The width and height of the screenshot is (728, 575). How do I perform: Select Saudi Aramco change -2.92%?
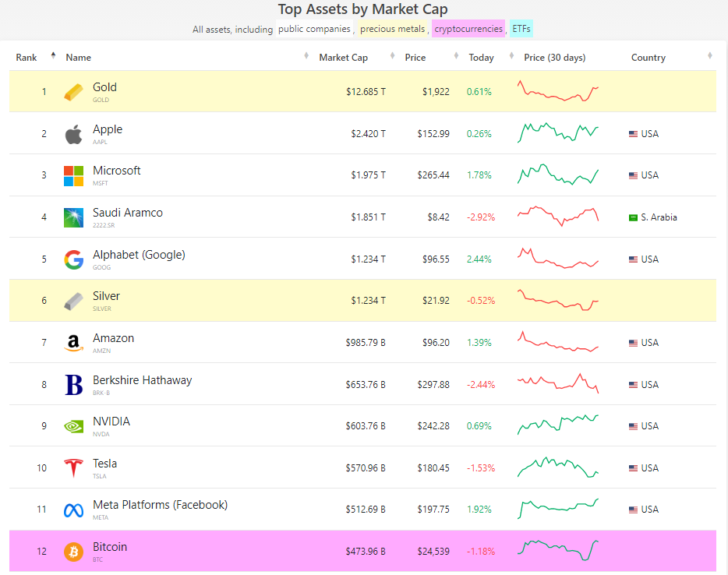tap(481, 217)
